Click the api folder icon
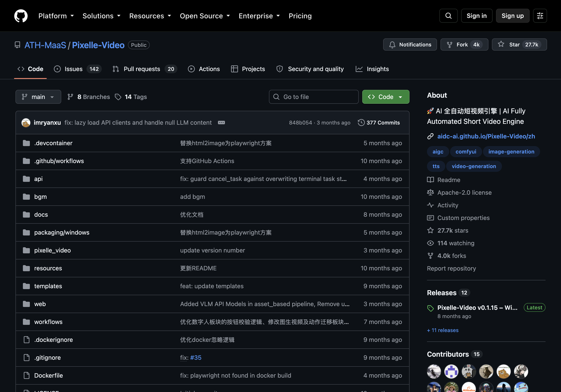This screenshot has width=561, height=392. (x=26, y=179)
